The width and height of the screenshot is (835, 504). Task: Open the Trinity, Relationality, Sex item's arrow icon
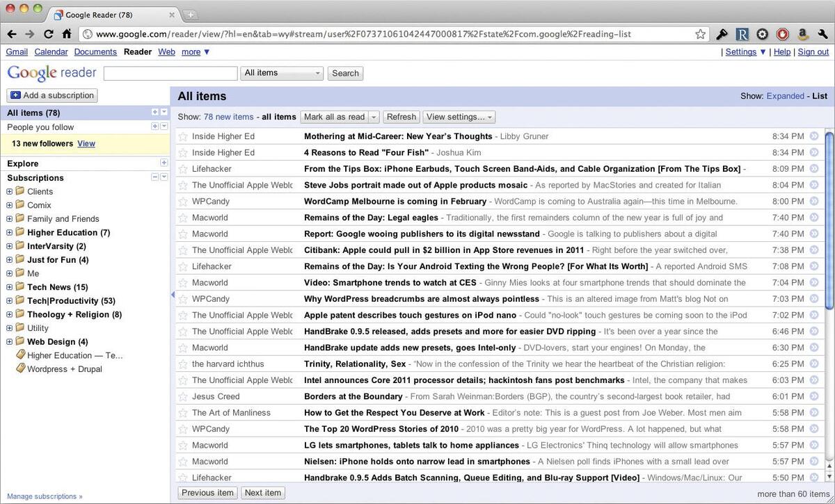point(814,364)
